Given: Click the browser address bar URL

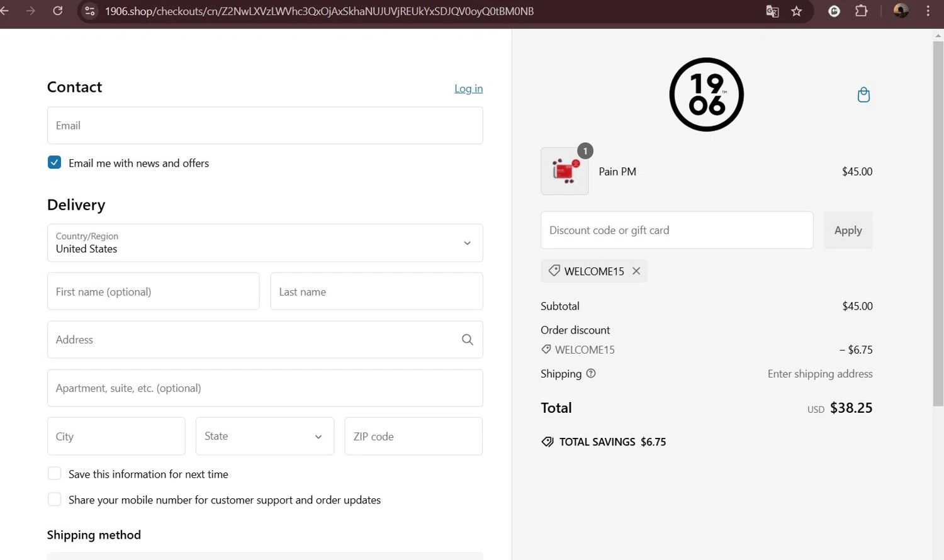Looking at the screenshot, I should click(319, 11).
